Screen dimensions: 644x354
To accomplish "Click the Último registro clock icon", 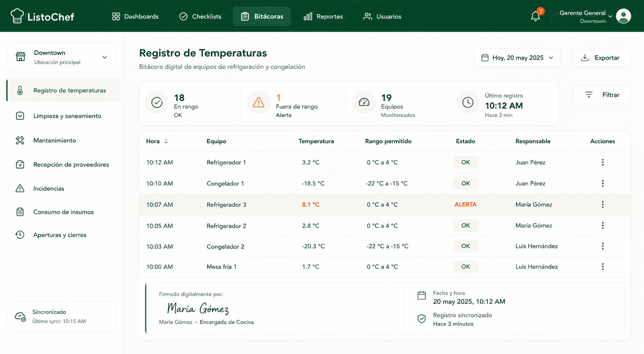I will [x=468, y=102].
